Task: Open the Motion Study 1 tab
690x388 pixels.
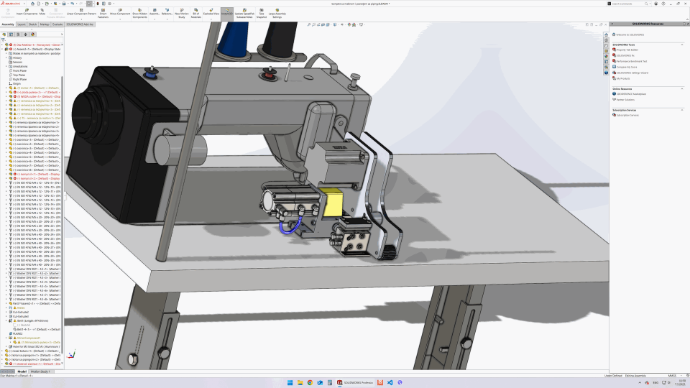Action: tap(40, 372)
